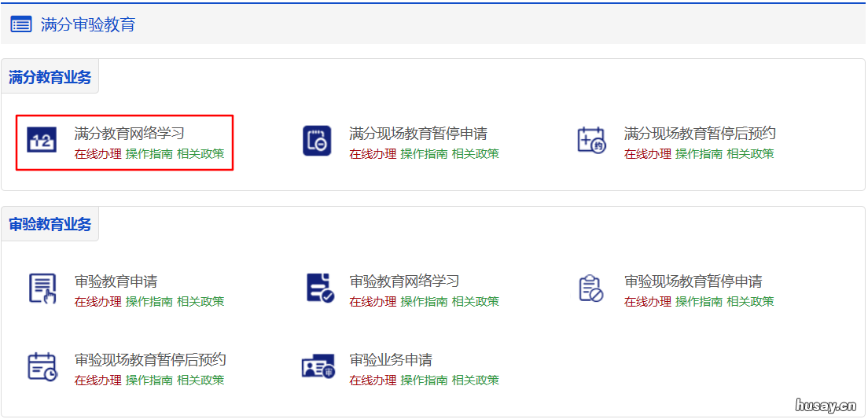This screenshot has width=868, height=419.
Task: Open the 审验现场教育暂停后预约 title
Action: point(150,360)
